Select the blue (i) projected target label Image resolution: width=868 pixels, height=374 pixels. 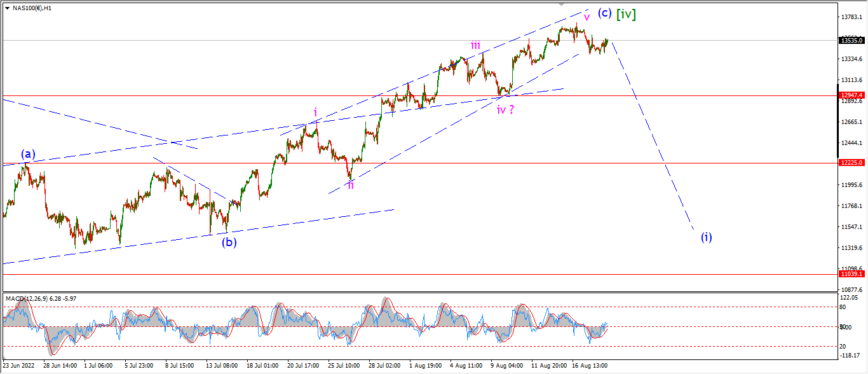(707, 237)
